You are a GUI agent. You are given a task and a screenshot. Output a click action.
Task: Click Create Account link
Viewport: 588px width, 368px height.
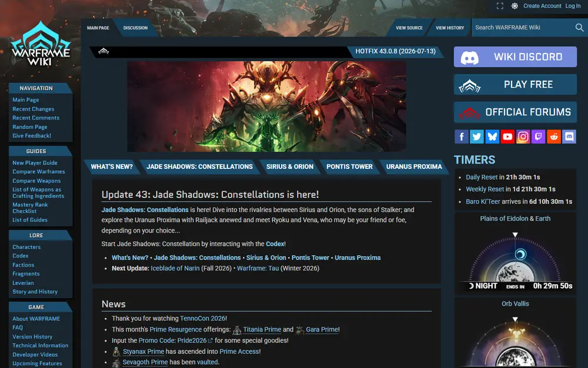[542, 6]
